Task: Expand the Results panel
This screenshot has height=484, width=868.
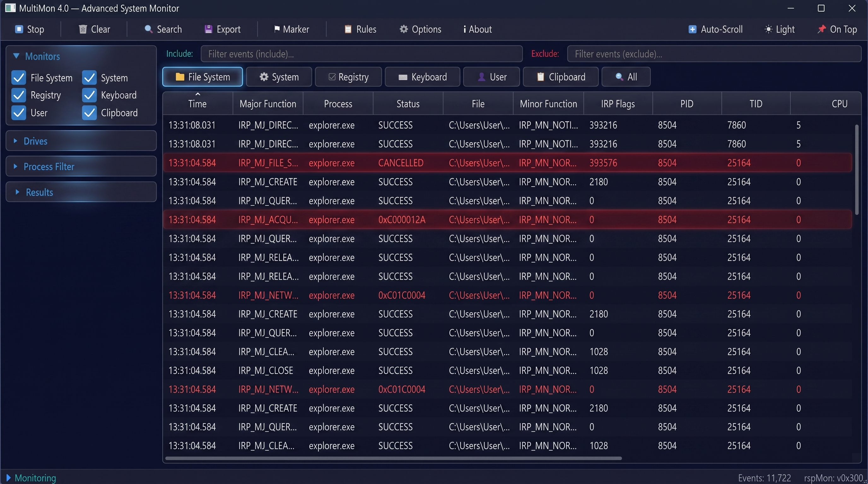Action: coord(81,192)
